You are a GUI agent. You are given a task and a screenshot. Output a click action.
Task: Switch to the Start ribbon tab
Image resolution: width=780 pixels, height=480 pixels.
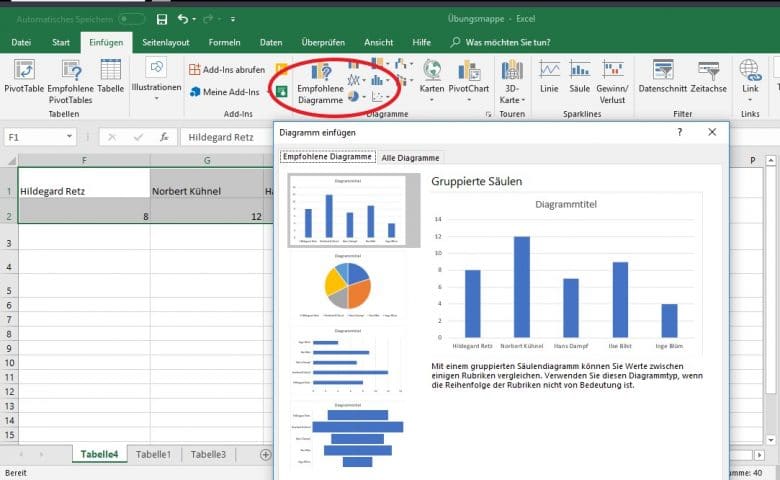click(61, 42)
